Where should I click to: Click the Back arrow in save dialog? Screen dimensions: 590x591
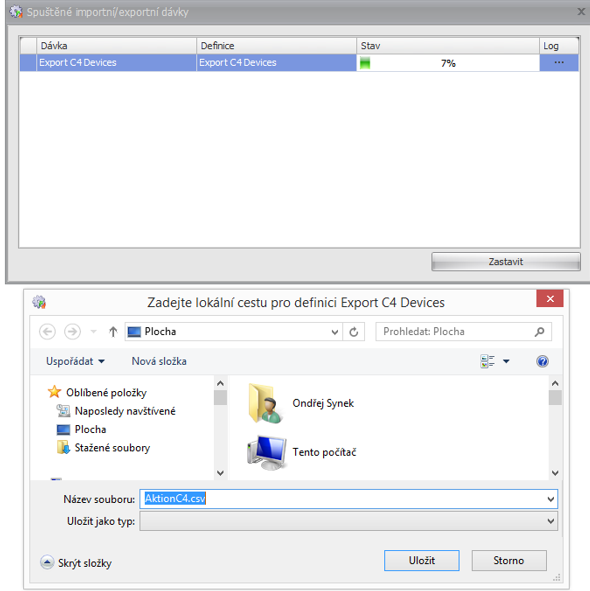tap(48, 332)
